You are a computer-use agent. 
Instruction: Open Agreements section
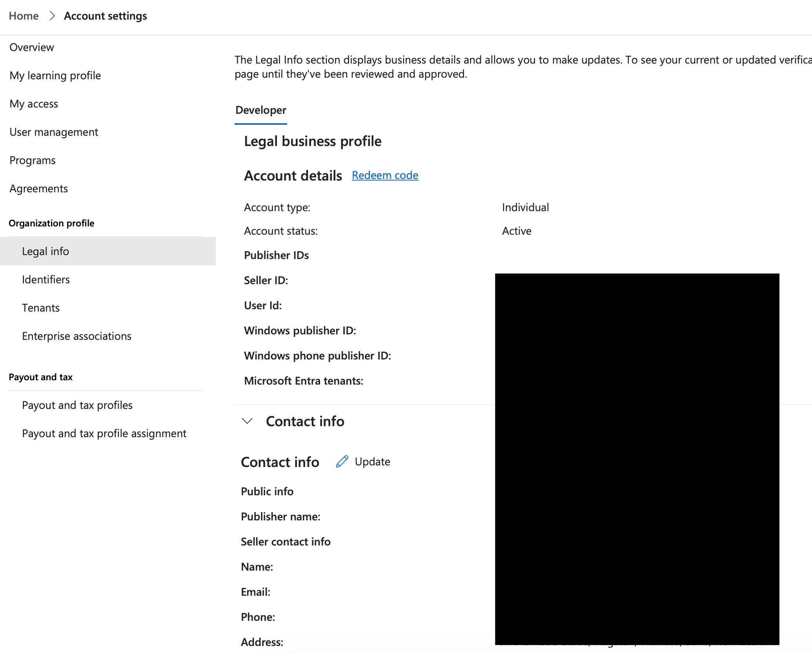[x=38, y=189]
